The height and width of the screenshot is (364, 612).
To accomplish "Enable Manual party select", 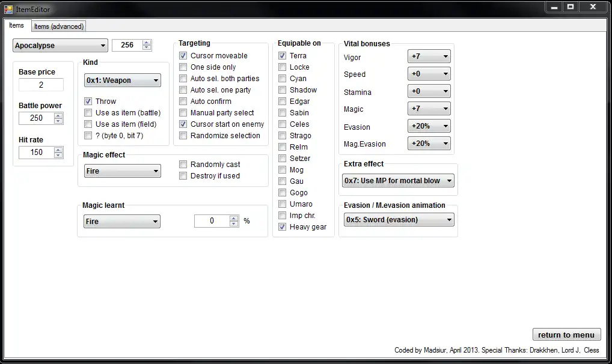I will point(183,113).
